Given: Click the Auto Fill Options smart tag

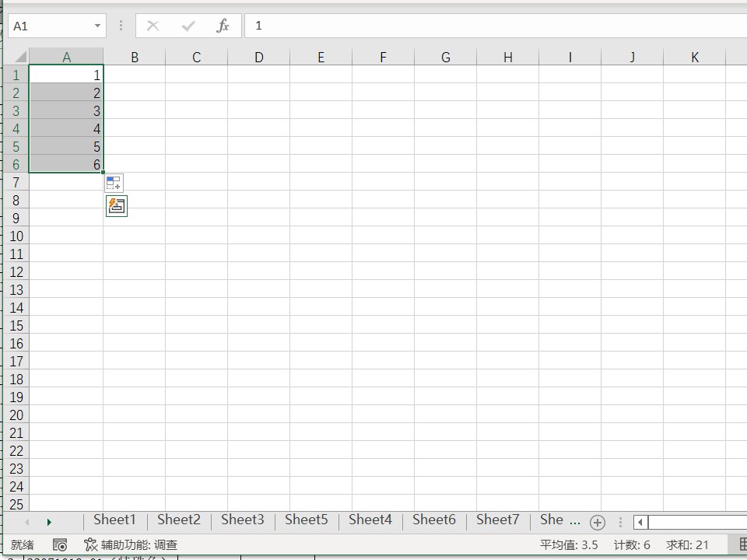Looking at the screenshot, I should (x=113, y=183).
